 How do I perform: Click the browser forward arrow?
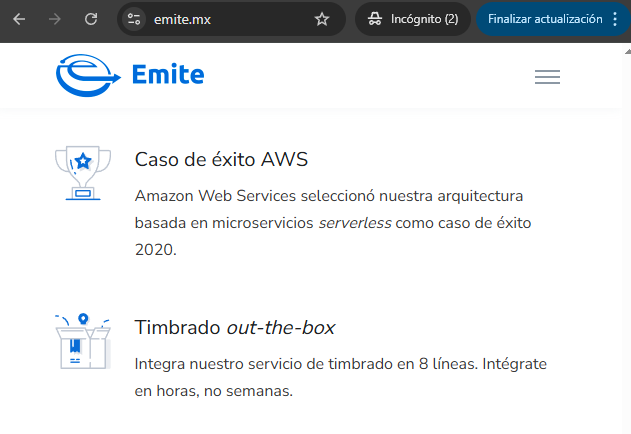coord(55,19)
